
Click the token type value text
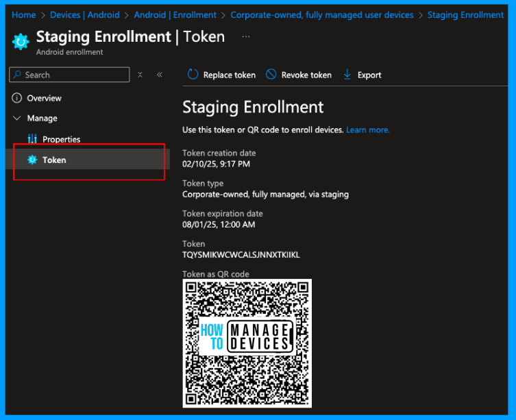[x=265, y=194]
